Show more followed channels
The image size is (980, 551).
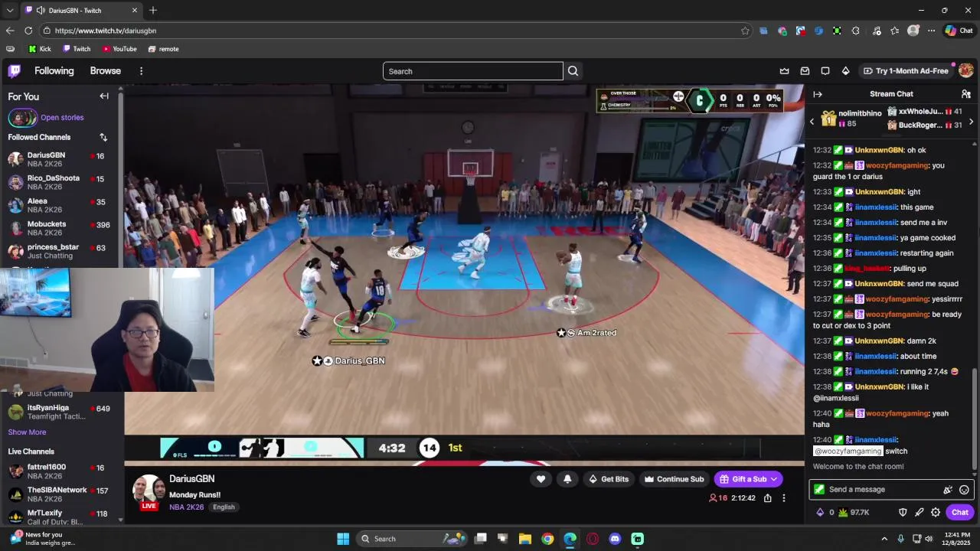(27, 432)
